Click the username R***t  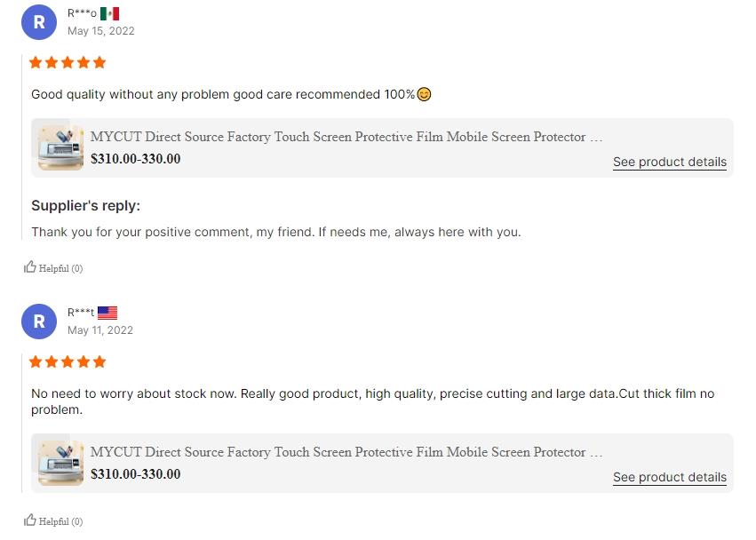point(81,313)
